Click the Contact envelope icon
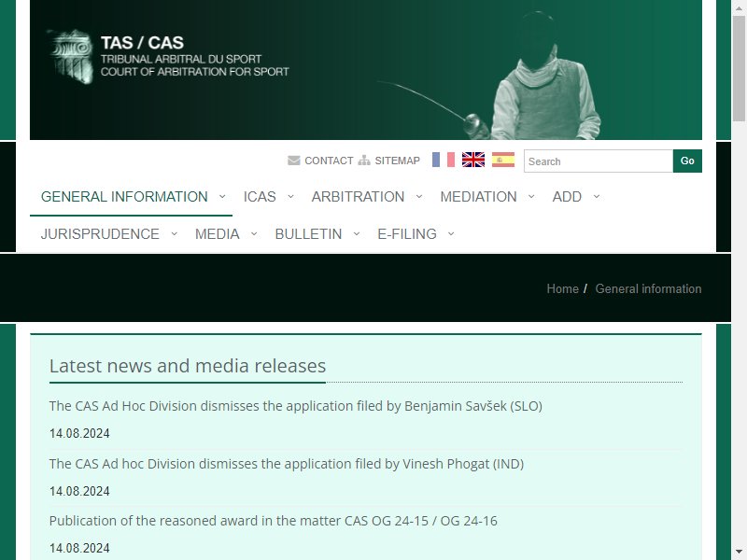 tap(294, 161)
